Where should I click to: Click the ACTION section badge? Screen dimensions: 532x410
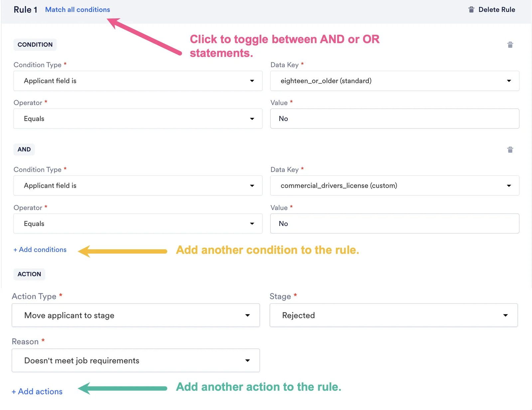pos(29,274)
